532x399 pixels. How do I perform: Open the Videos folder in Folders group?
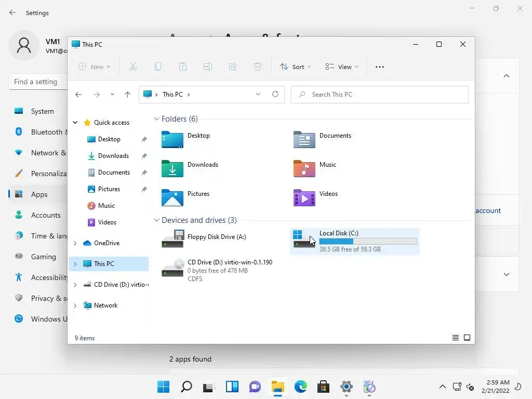[315, 197]
